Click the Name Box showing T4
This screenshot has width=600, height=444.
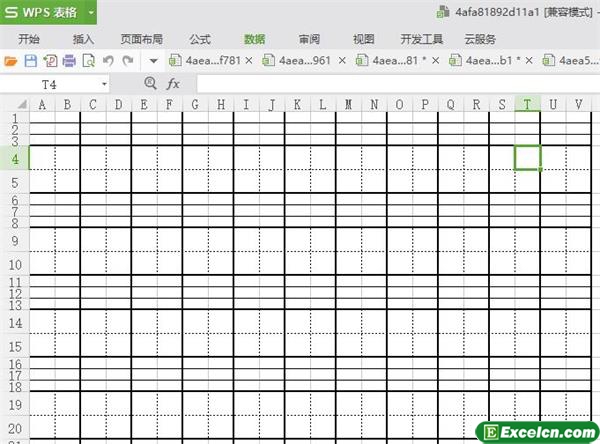pyautogui.click(x=50, y=84)
